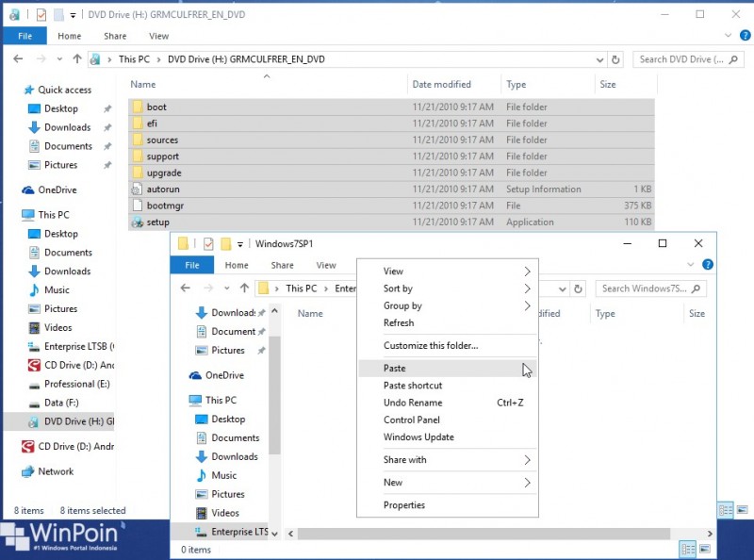The height and width of the screenshot is (560, 754).
Task: Expand the View submenu in context menu
Action: coord(448,272)
